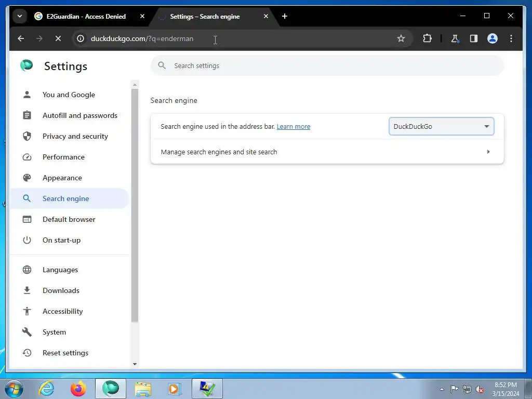
Task: Launch Internet Explorer from taskbar
Action: pos(46,389)
